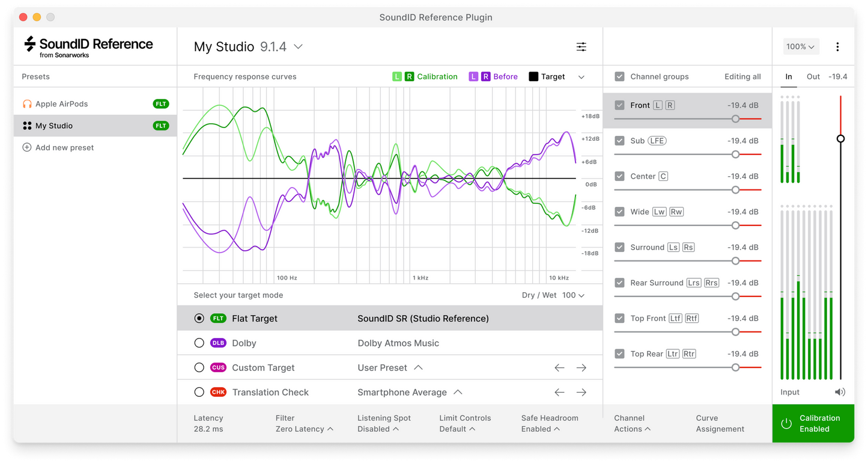The image size is (868, 463).
Task: Select the Dolby target radio button
Action: tap(199, 343)
